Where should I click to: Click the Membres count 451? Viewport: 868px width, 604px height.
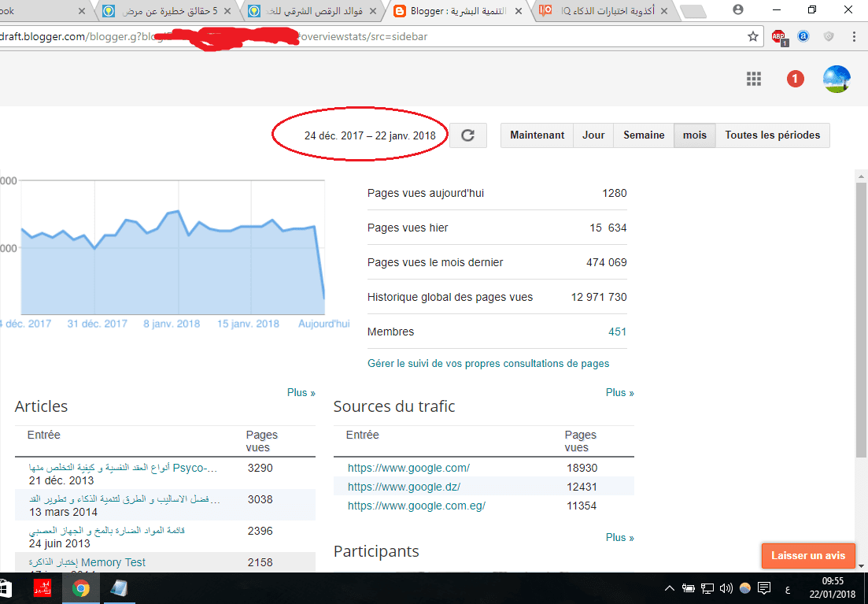pos(617,332)
